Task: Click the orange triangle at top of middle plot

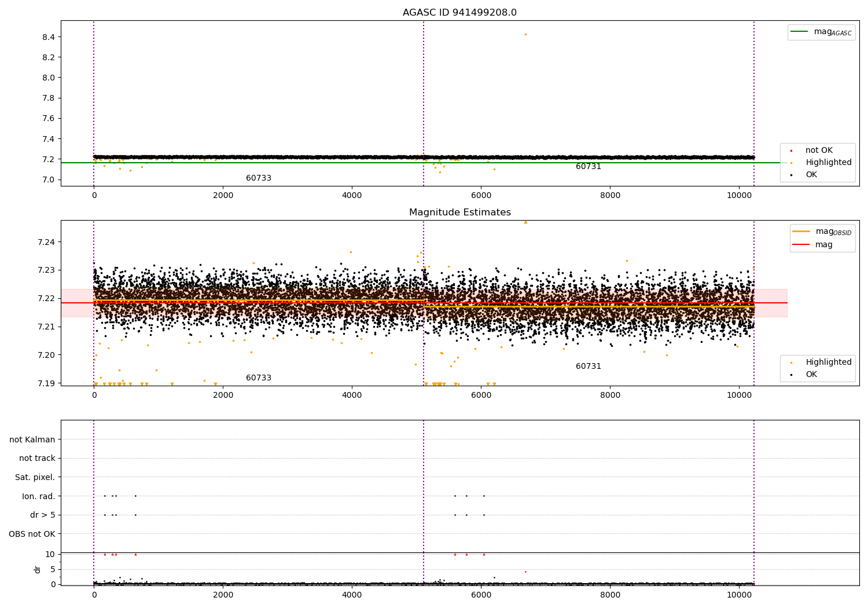Action: [525, 222]
